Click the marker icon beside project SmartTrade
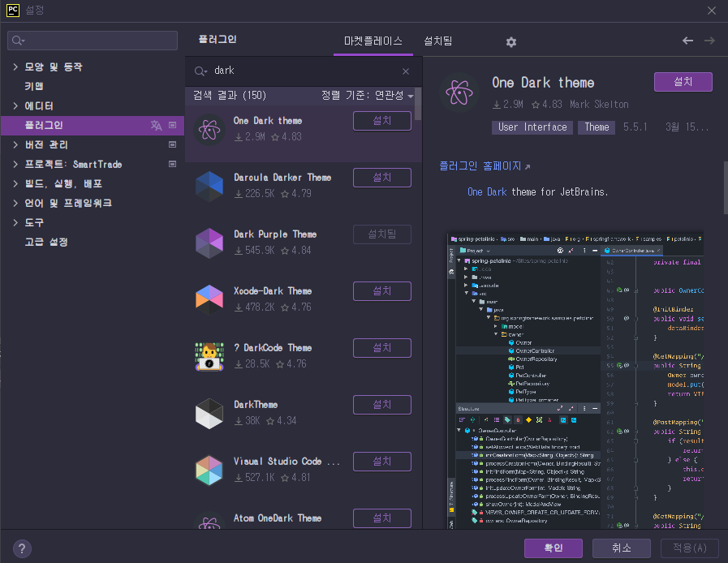 (172, 165)
